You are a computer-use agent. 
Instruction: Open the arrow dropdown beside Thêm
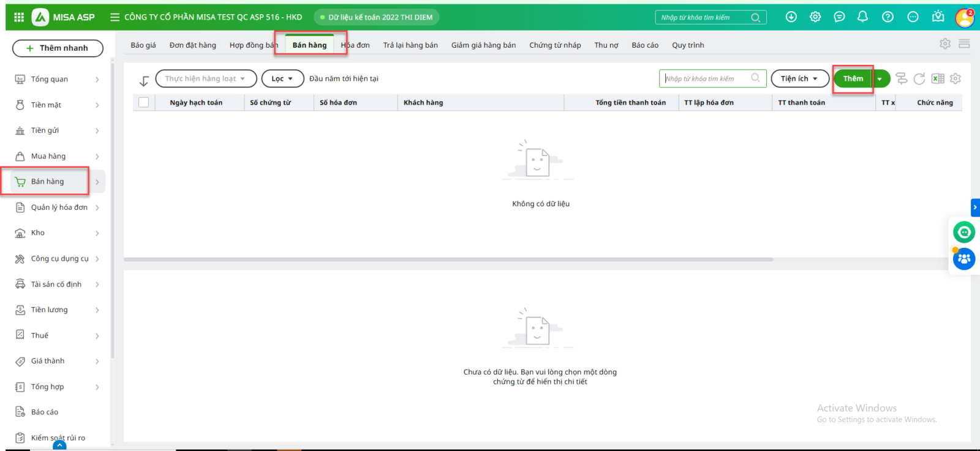pyautogui.click(x=880, y=78)
